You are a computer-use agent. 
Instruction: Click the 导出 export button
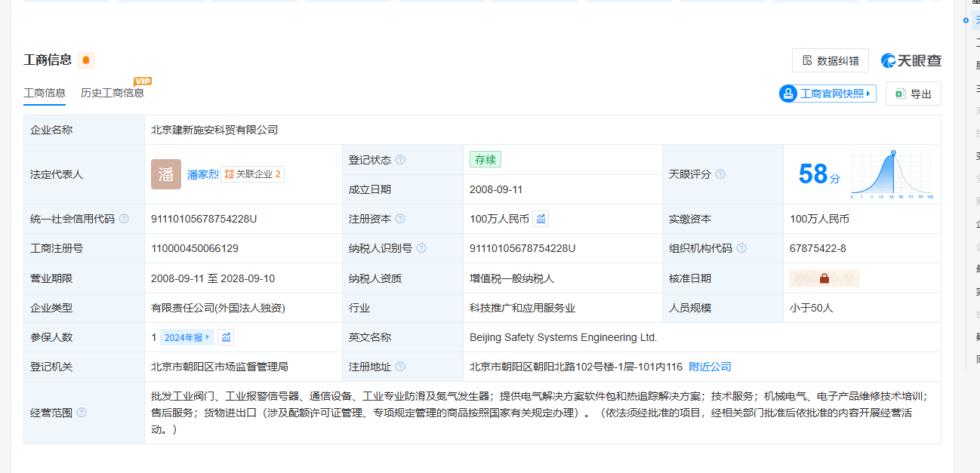click(x=913, y=94)
